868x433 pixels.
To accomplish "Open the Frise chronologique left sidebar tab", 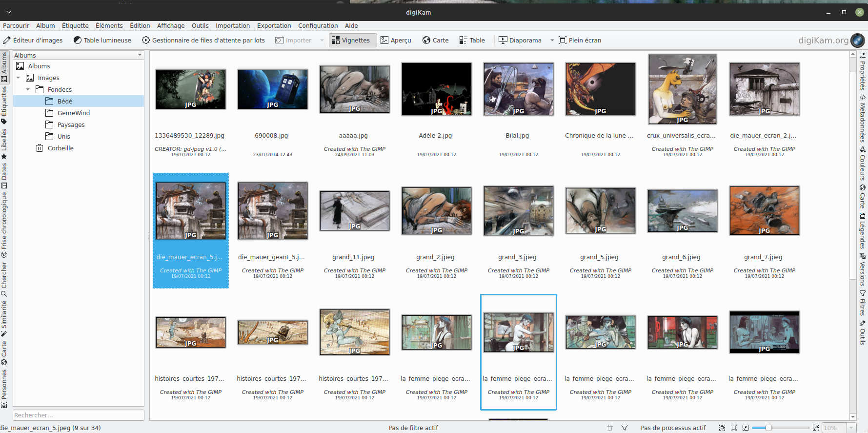I will [4, 225].
